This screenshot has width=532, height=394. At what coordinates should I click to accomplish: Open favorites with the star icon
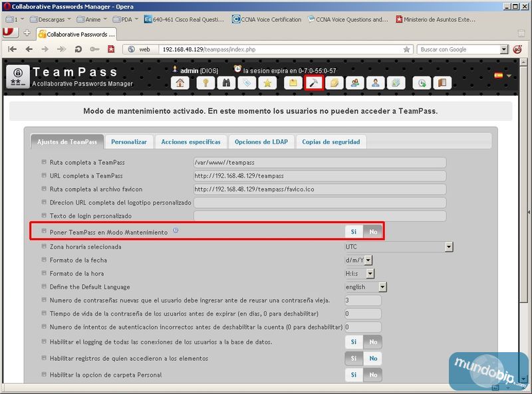[x=267, y=83]
